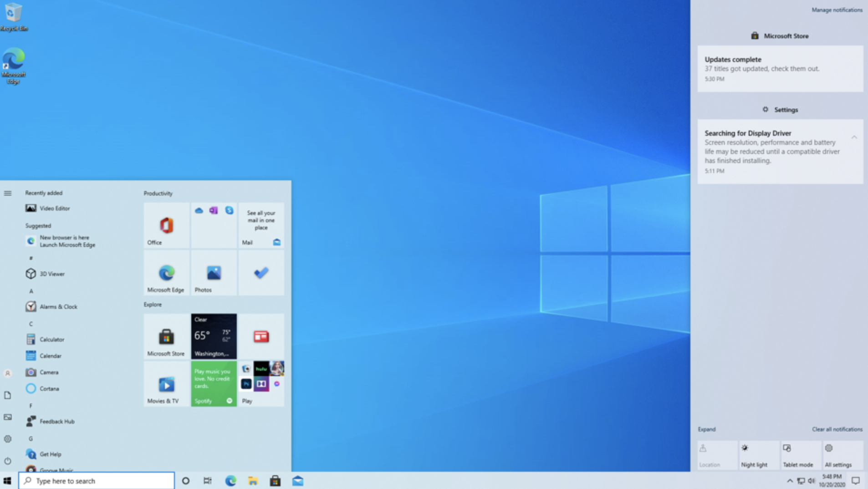Click the clock and date on taskbar
Image resolution: width=868 pixels, height=489 pixels.
832,481
